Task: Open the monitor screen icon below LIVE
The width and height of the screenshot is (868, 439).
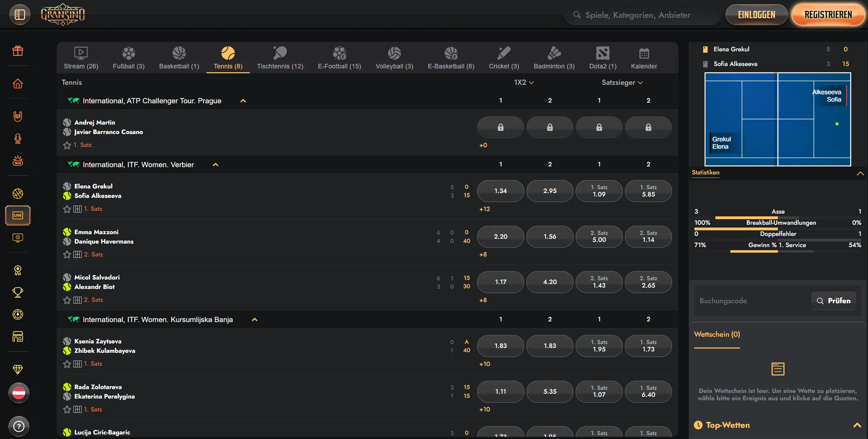Action: click(18, 238)
